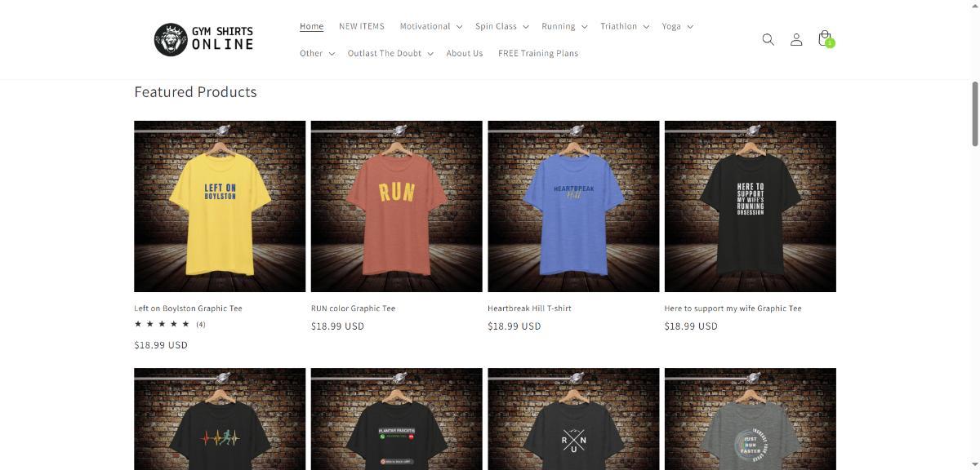Open the About Us page
Viewport: 980px width, 470px height.
(465, 53)
